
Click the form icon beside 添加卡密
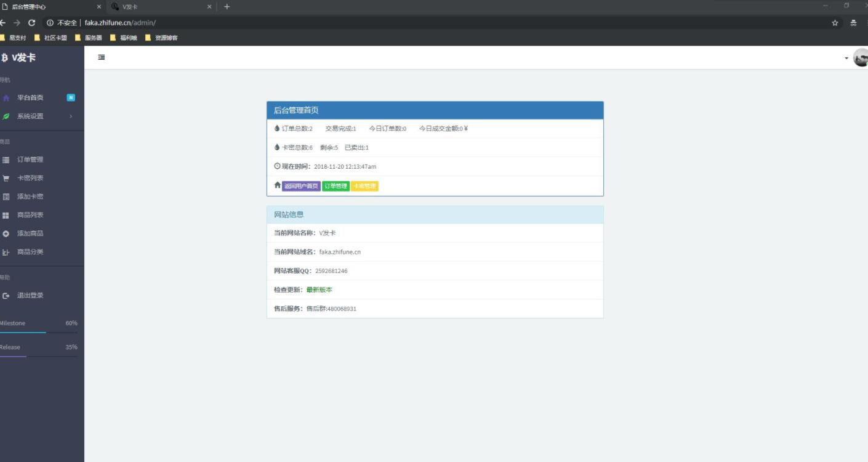pyautogui.click(x=6, y=197)
